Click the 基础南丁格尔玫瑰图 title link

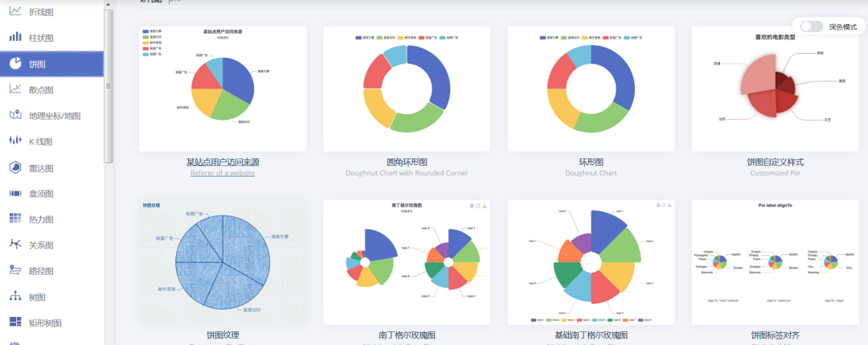coord(591,335)
